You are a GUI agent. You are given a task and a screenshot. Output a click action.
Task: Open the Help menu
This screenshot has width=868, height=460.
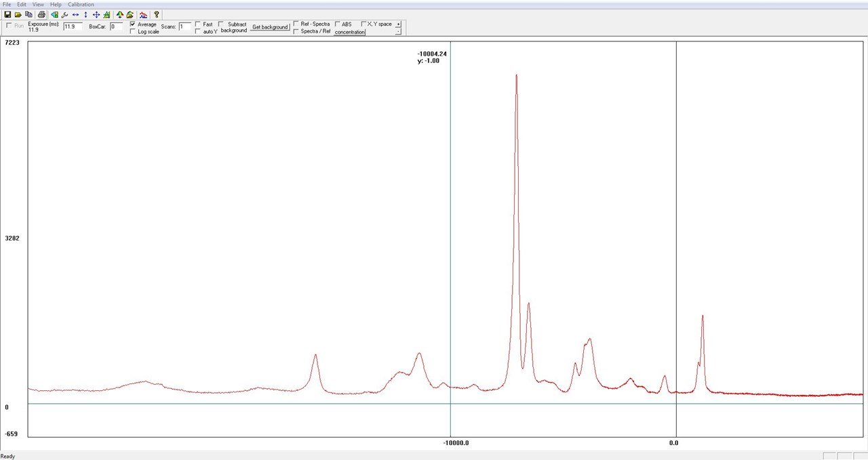pos(56,4)
